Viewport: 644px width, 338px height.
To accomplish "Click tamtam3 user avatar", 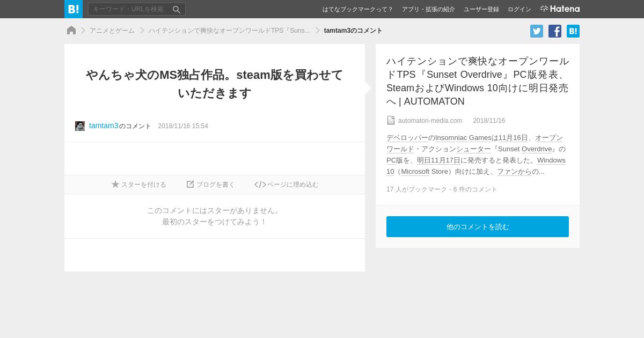I will [80, 126].
